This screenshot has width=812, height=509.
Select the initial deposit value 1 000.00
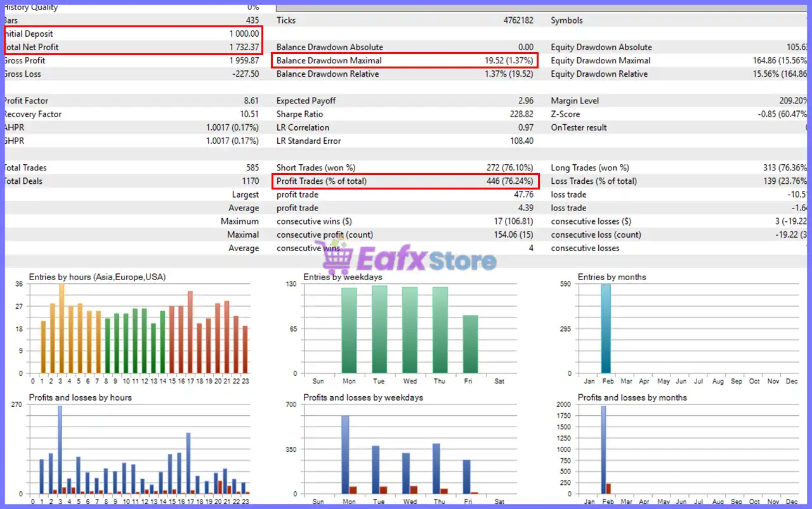tap(244, 34)
